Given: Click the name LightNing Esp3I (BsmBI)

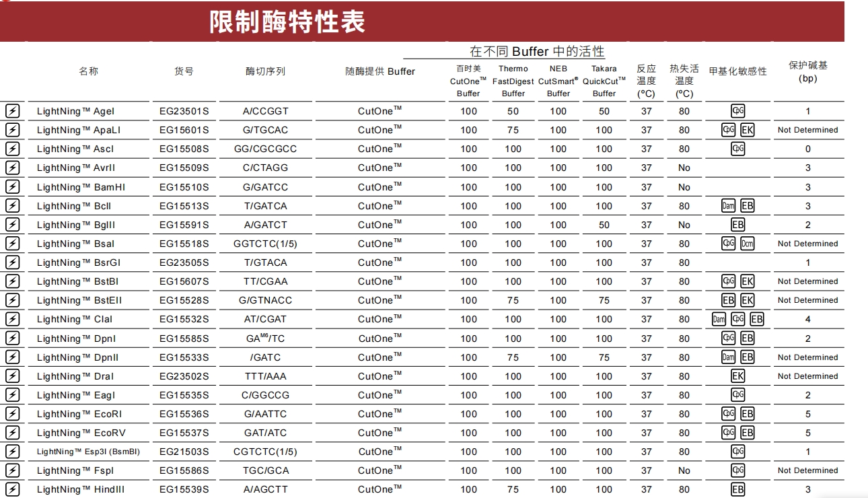Looking at the screenshot, I should coord(88,452).
